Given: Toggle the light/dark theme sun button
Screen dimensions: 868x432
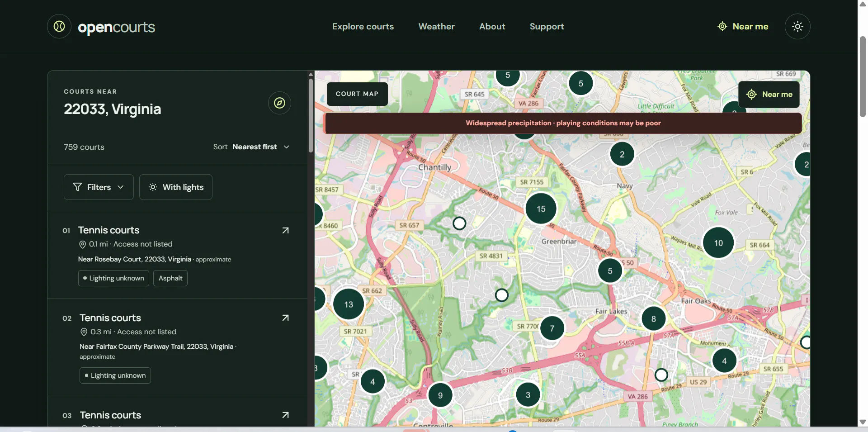Looking at the screenshot, I should click(797, 26).
